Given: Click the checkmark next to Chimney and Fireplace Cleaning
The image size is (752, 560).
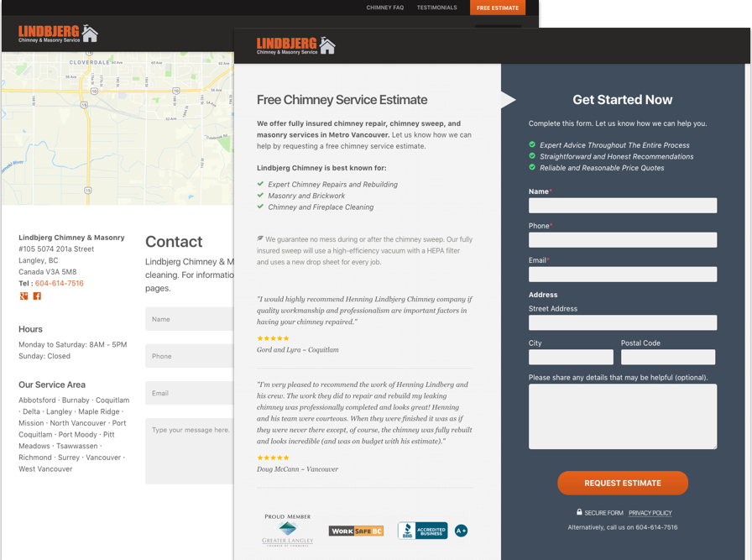Looking at the screenshot, I should coord(260,207).
